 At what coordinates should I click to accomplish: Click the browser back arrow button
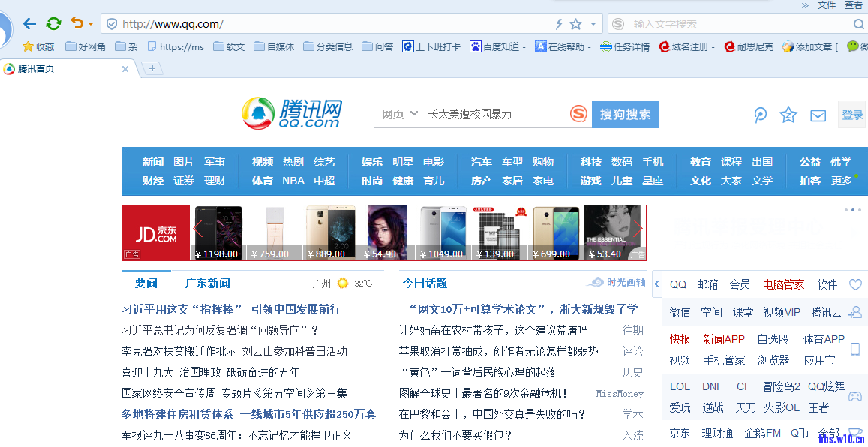pos(29,23)
